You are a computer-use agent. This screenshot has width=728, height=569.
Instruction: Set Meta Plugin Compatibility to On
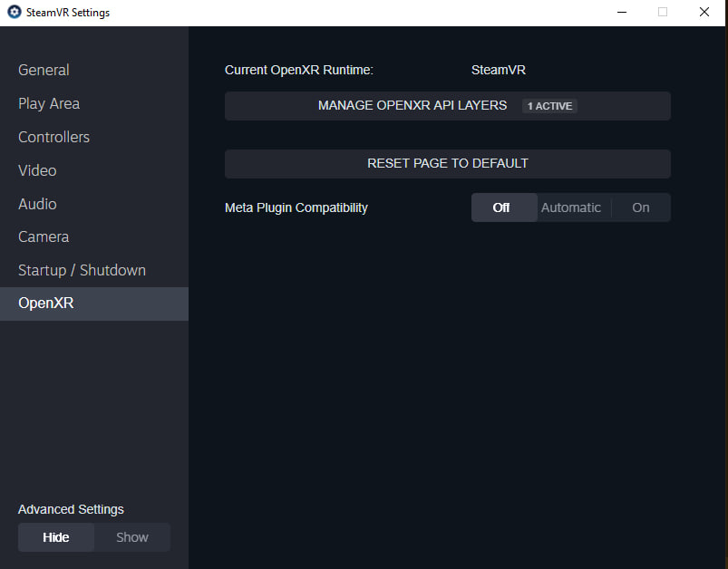pos(641,207)
